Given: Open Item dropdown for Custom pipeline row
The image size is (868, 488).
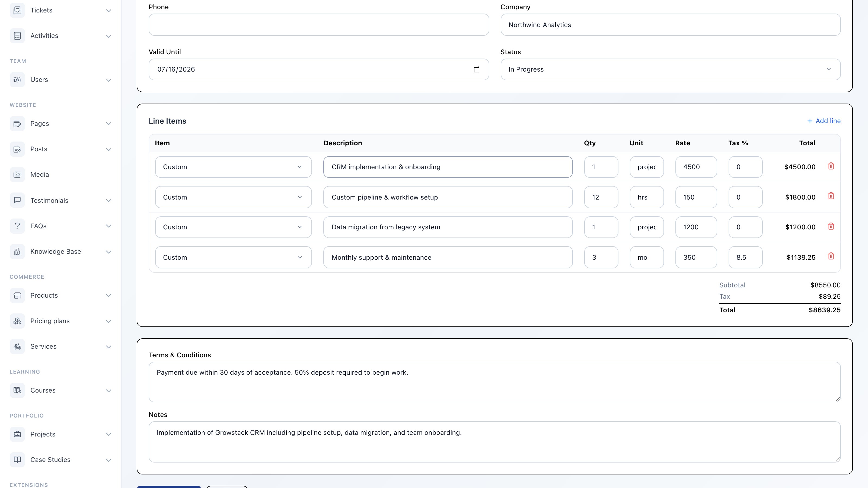Looking at the screenshot, I should tap(233, 197).
